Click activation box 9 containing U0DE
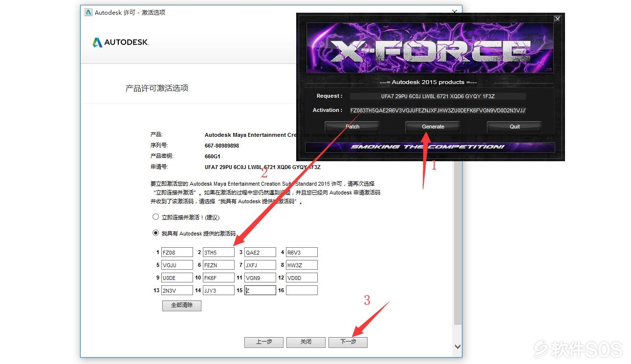 pos(177,278)
